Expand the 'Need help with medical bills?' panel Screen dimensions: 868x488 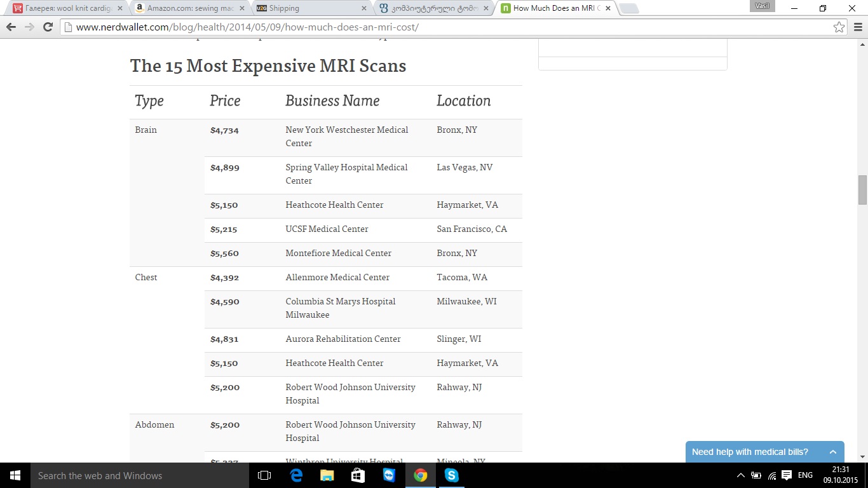832,452
